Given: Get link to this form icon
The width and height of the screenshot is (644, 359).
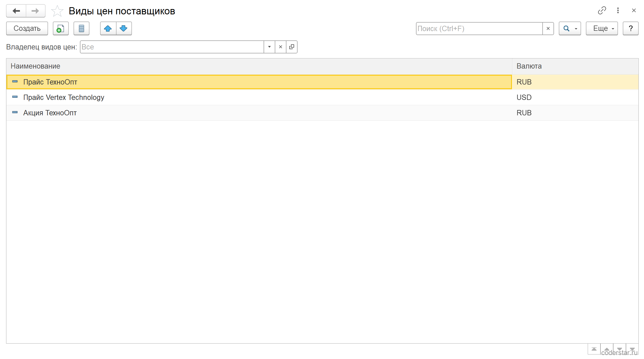Looking at the screenshot, I should point(602,10).
